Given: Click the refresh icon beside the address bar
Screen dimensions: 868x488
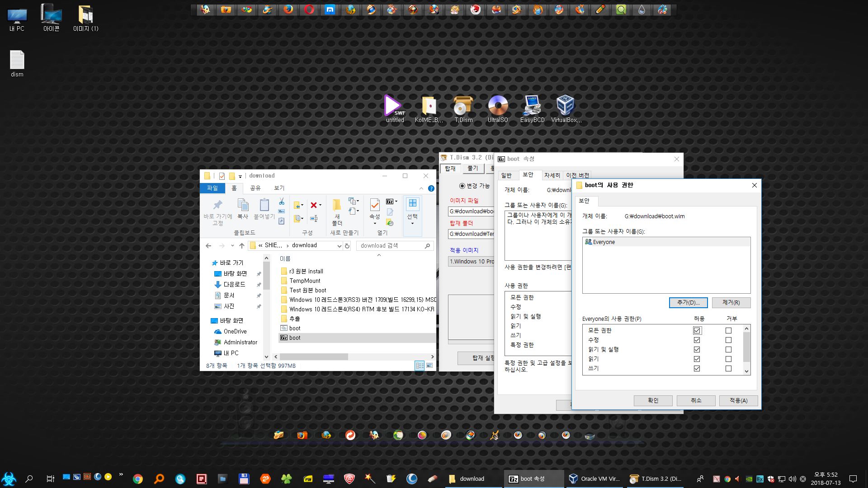Looking at the screenshot, I should tap(347, 246).
